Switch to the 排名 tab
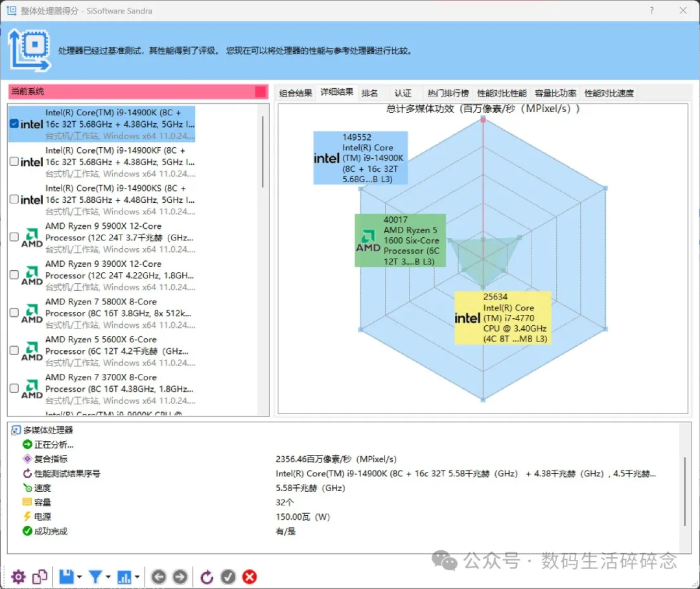 (x=369, y=93)
